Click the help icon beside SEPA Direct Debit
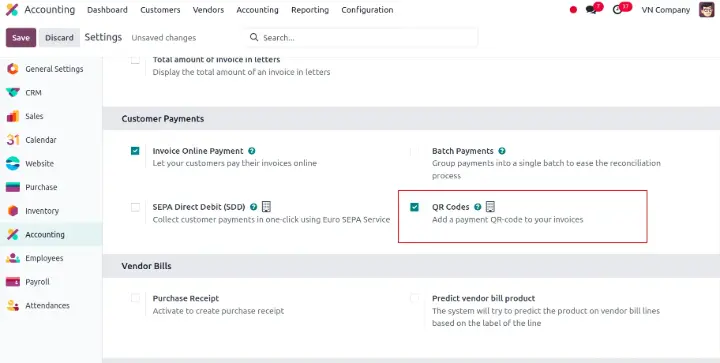Image resolution: width=720 pixels, height=363 pixels. (253, 207)
